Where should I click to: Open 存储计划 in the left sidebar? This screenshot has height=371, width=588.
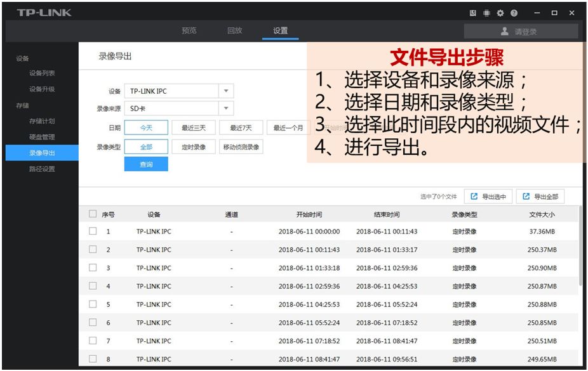pos(42,121)
